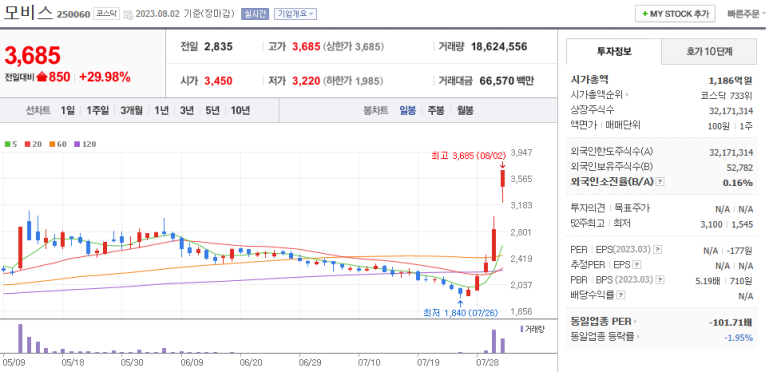
Task: Click the purple 120-day moving average swatch
Action: (x=77, y=144)
